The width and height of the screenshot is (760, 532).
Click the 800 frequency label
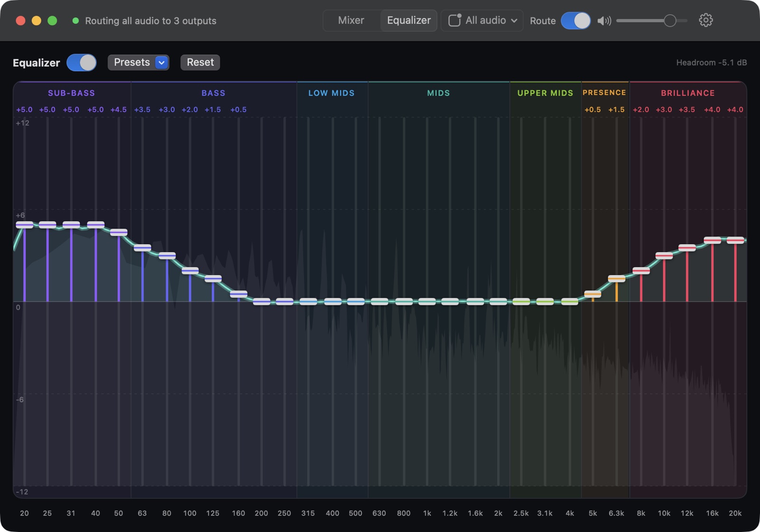(404, 513)
